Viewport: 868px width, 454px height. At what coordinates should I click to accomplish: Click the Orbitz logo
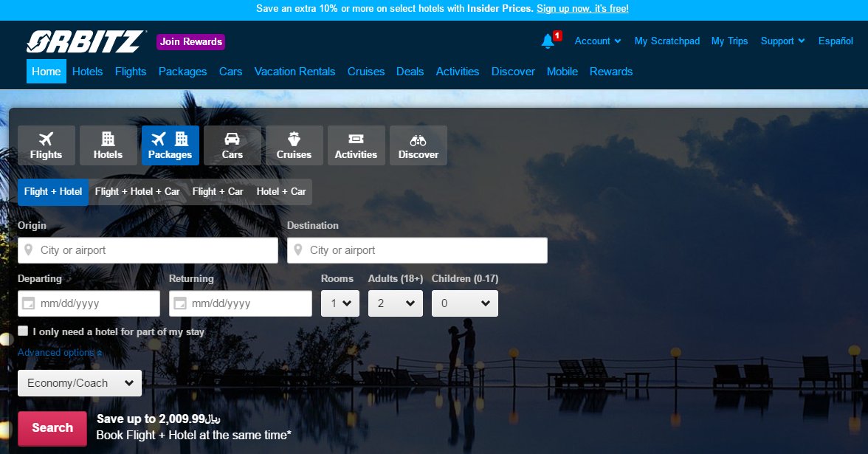pyautogui.click(x=86, y=42)
